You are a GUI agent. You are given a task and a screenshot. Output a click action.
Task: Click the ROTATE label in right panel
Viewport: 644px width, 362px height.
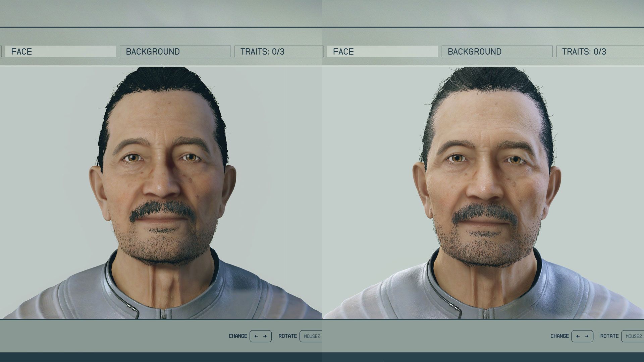click(x=609, y=336)
